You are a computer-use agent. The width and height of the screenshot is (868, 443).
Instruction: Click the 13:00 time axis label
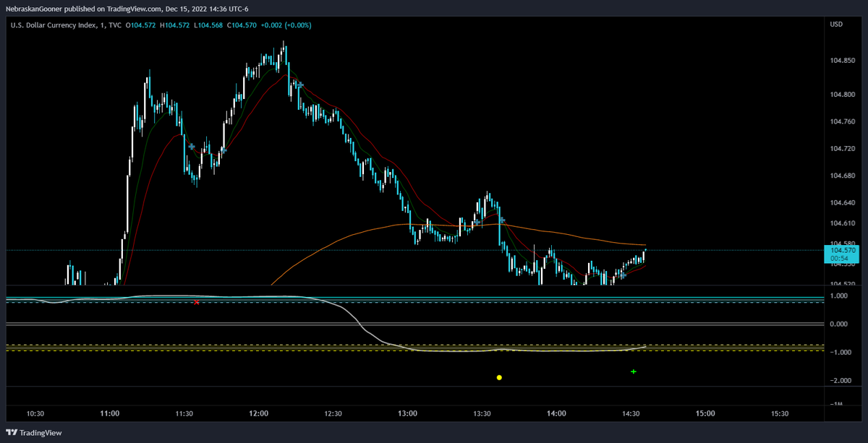click(408, 414)
